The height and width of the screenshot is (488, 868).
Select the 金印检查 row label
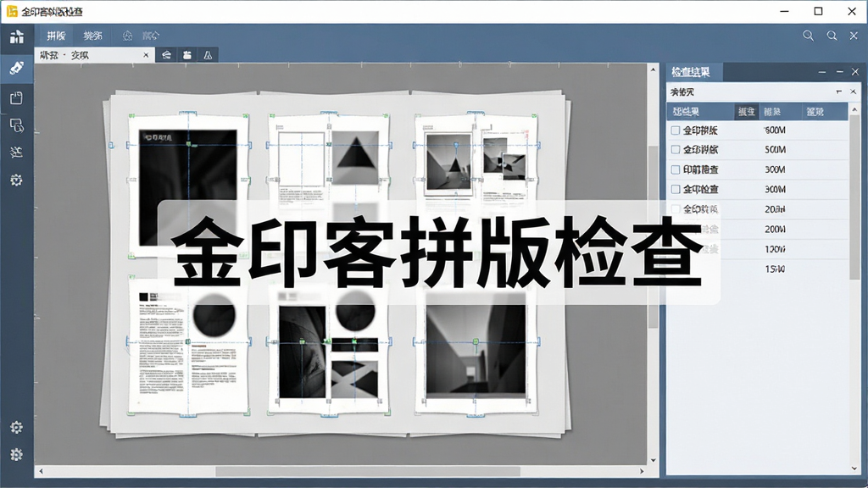[x=700, y=189]
